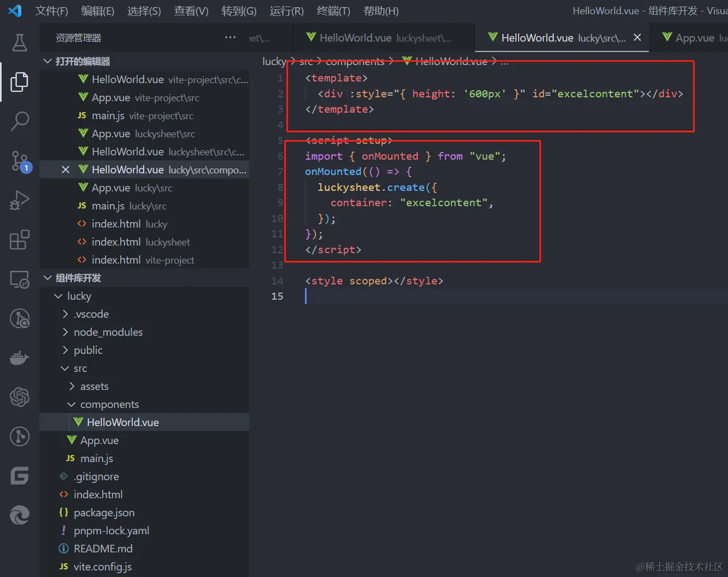Select HelloWorld.vue under components folder
Image resolution: width=728 pixels, height=577 pixels.
[145, 422]
